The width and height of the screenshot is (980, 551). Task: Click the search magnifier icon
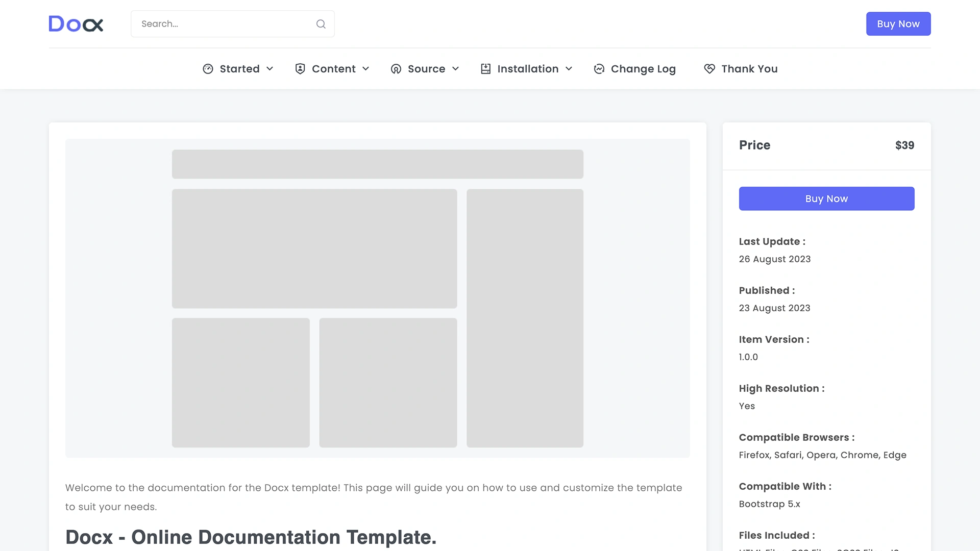point(321,23)
